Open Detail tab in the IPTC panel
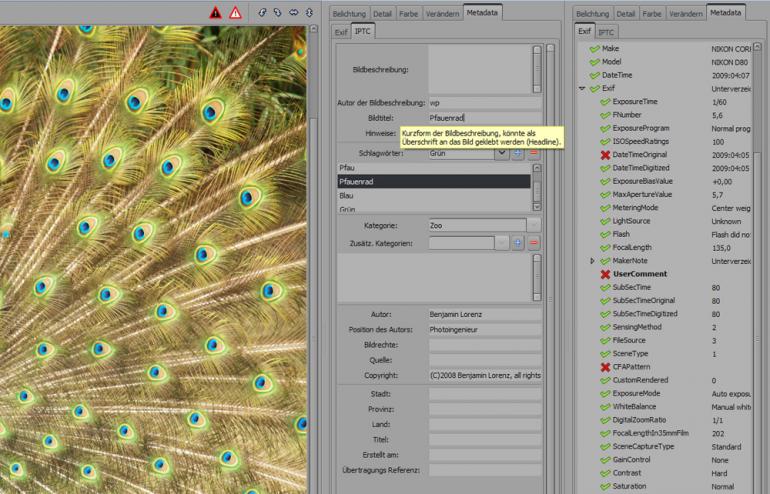770x494 pixels. click(382, 14)
